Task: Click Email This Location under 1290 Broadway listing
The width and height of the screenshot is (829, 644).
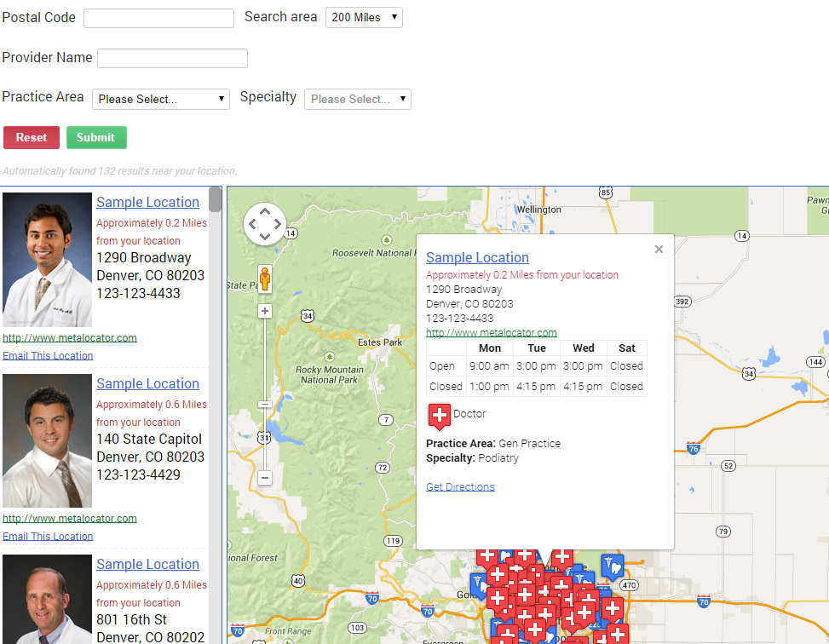Action: click(48, 356)
